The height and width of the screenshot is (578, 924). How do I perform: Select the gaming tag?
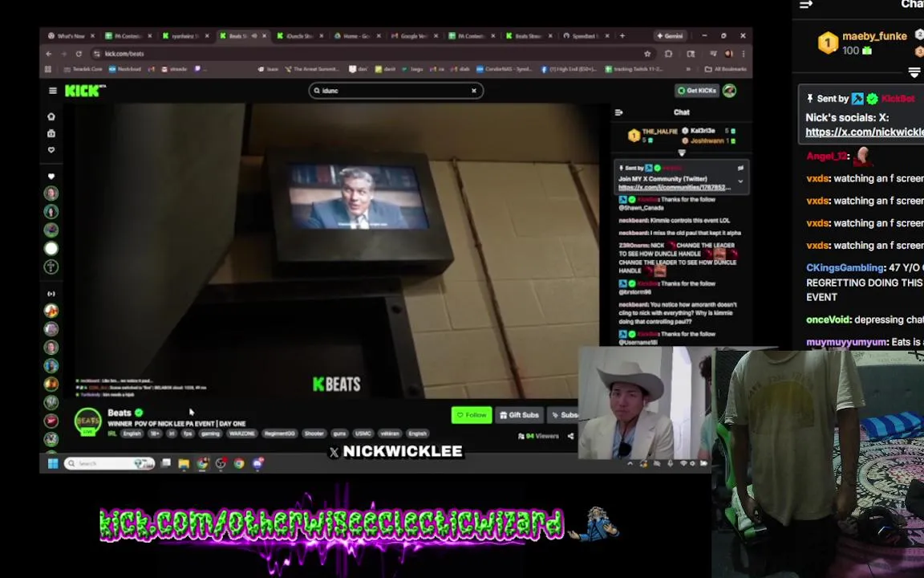coord(210,433)
